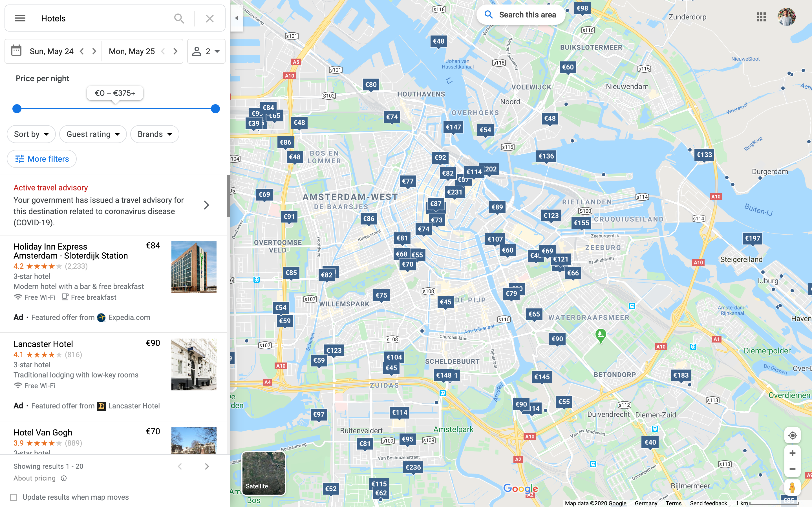Change the guest count dropdown
Viewport: 812px width, 507px height.
click(x=206, y=51)
